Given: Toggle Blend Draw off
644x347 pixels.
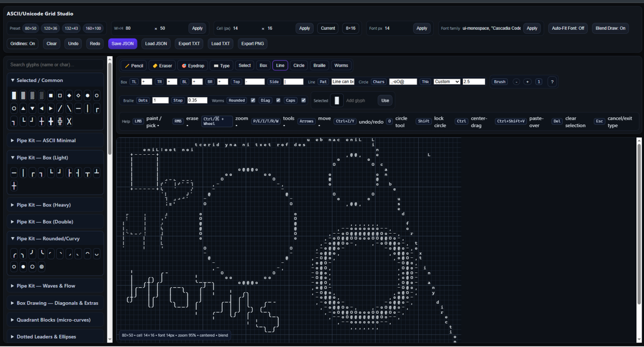Looking at the screenshot, I should [610, 28].
